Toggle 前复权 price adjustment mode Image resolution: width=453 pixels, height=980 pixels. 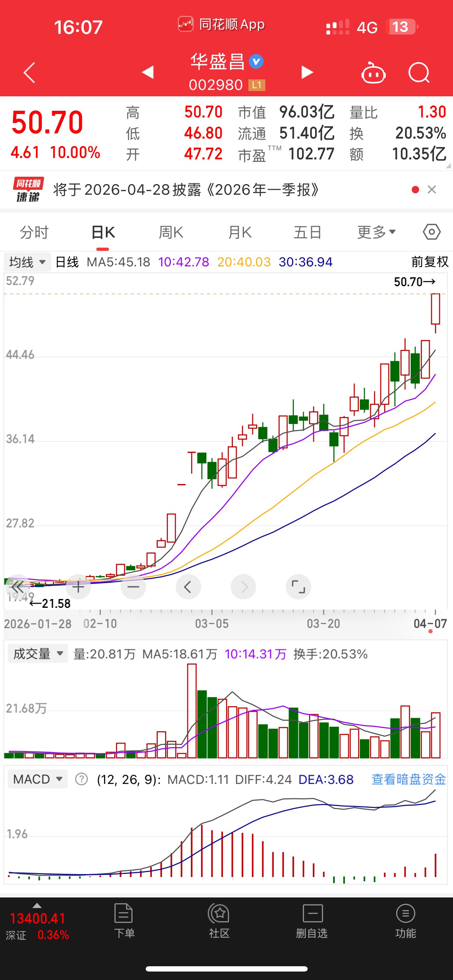[429, 262]
